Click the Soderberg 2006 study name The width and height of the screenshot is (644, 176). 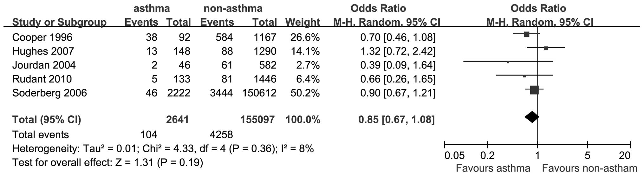(x=49, y=93)
